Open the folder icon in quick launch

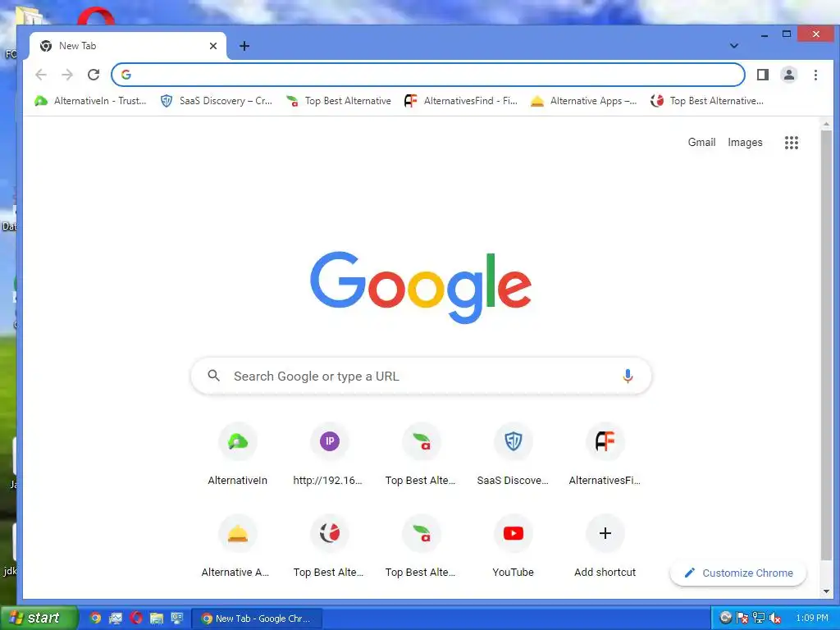pyautogui.click(x=157, y=618)
